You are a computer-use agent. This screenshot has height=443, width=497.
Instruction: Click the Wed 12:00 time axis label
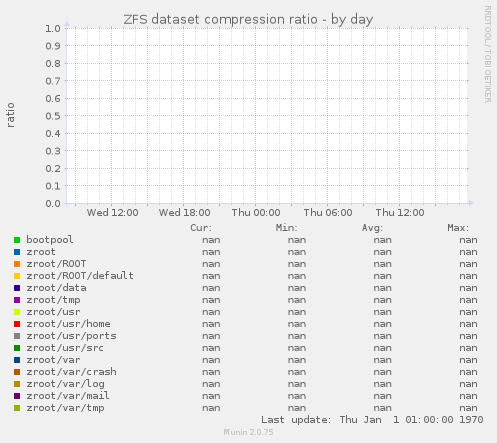pos(113,213)
